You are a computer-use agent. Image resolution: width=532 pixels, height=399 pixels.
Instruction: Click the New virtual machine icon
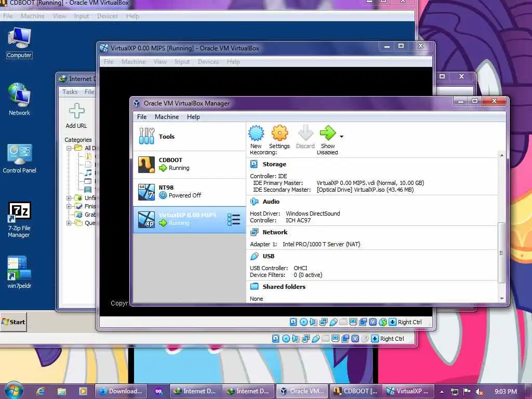tap(256, 133)
